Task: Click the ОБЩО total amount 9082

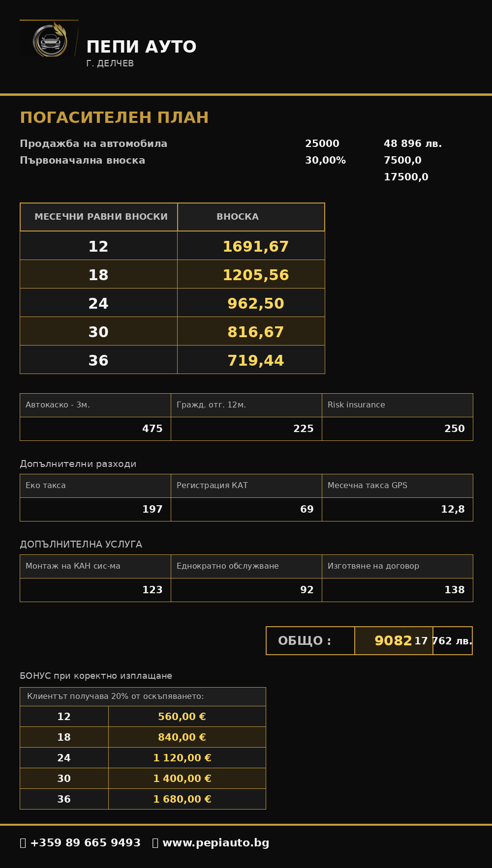Action: click(393, 641)
